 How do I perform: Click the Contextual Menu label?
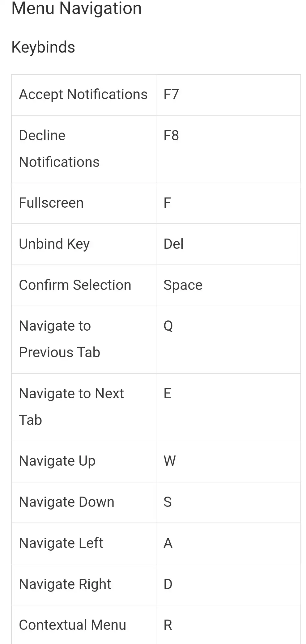click(73, 625)
